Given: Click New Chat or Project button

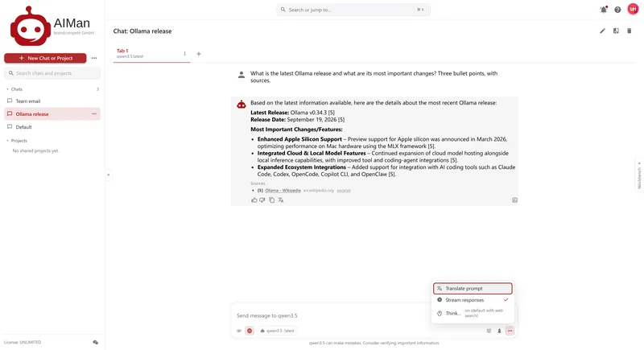Looking at the screenshot, I should pyautogui.click(x=45, y=58).
